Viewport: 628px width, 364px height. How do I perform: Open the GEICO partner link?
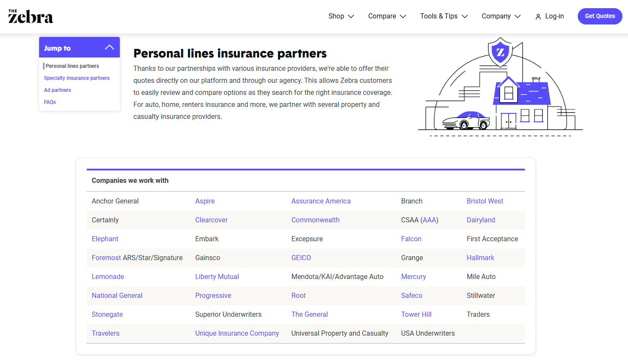(301, 258)
